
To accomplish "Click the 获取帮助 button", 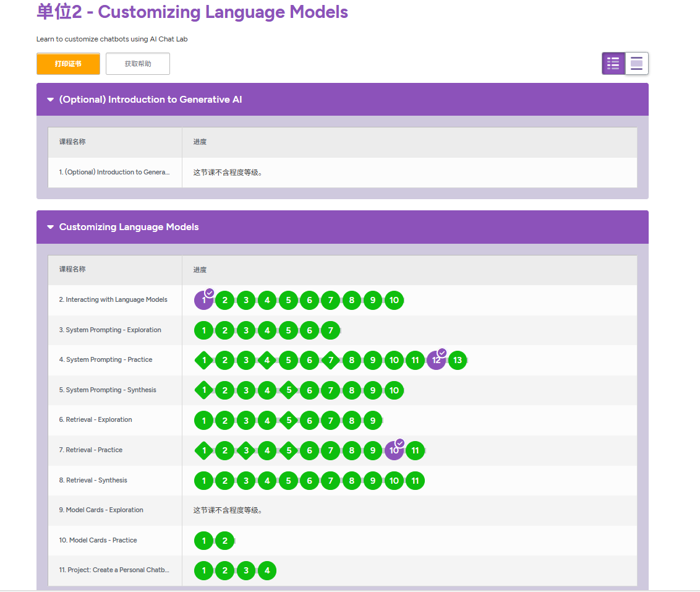I will pyautogui.click(x=138, y=64).
